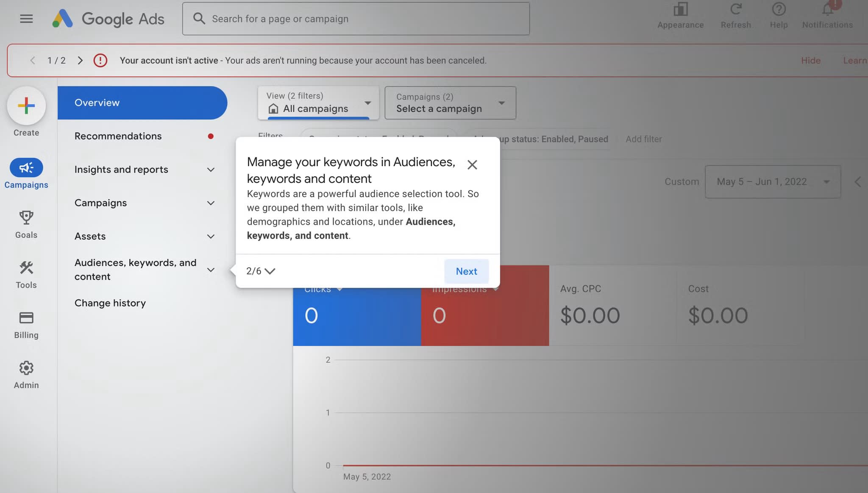
Task: Open Notifications bell icon
Action: [x=827, y=9]
